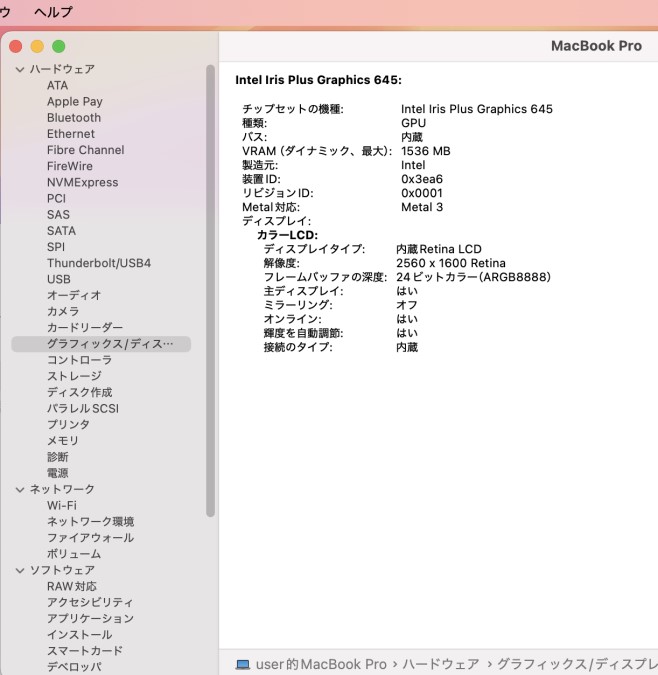This screenshot has height=675, width=658.
Task: Select ストレージ in the sidebar
Action: pyautogui.click(x=74, y=376)
